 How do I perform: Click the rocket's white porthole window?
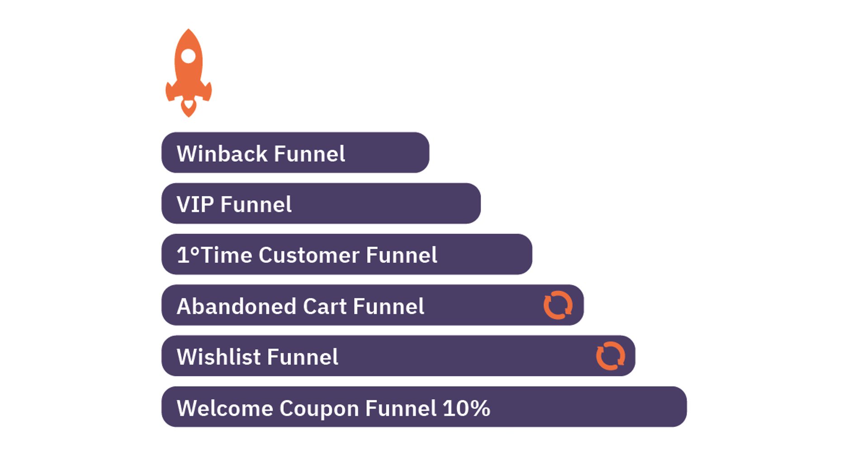tap(189, 56)
